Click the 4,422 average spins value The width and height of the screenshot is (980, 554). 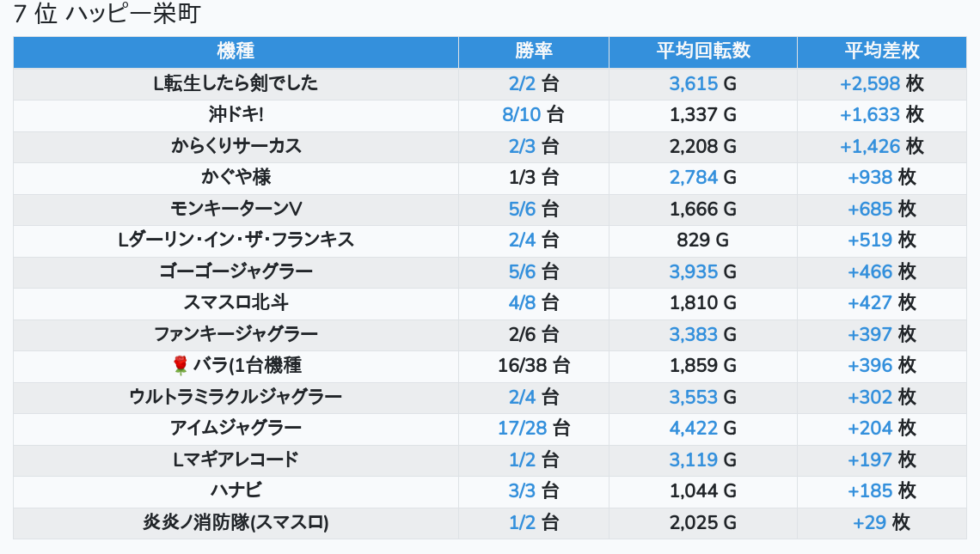tap(693, 429)
